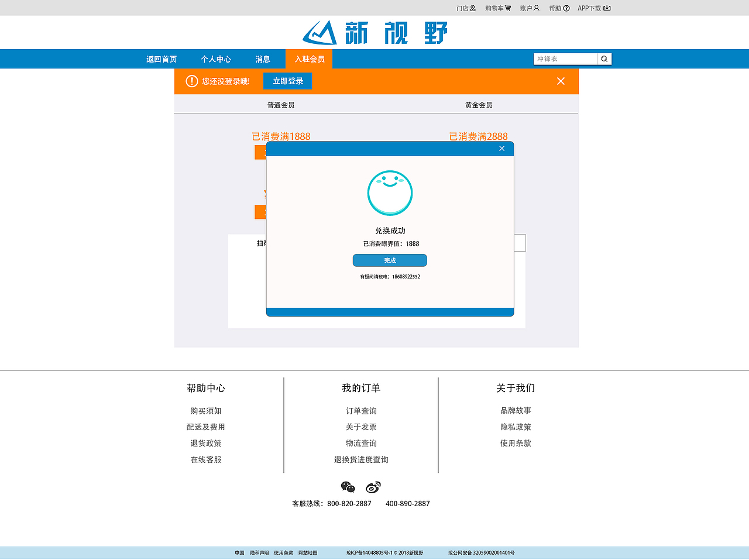Click the exclamation icon in the login banner
749x560 pixels.
click(x=191, y=81)
